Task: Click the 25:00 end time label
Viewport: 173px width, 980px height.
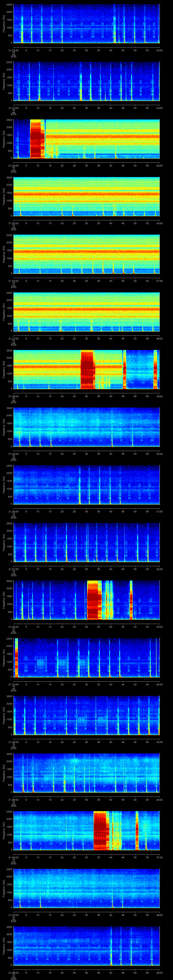Action: point(159,166)
